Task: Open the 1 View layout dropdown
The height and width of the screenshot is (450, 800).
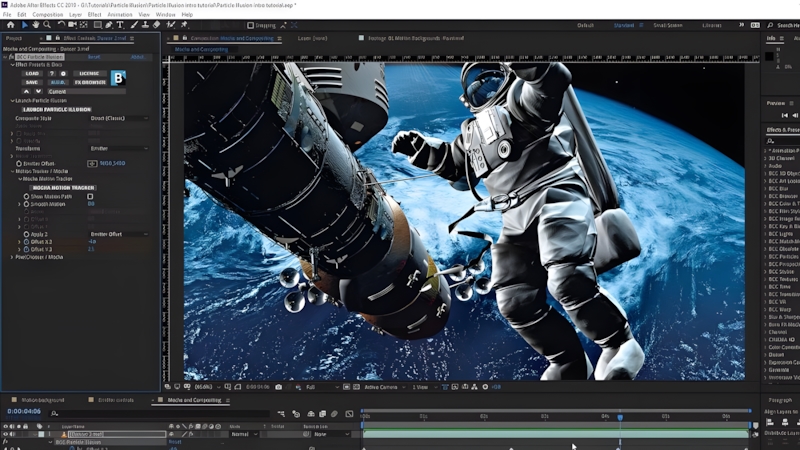Action: click(424, 387)
